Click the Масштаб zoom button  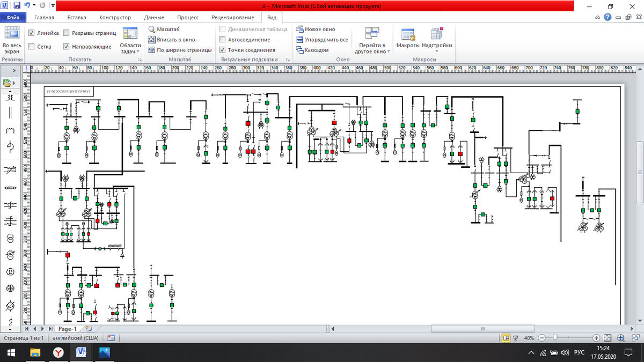click(164, 29)
